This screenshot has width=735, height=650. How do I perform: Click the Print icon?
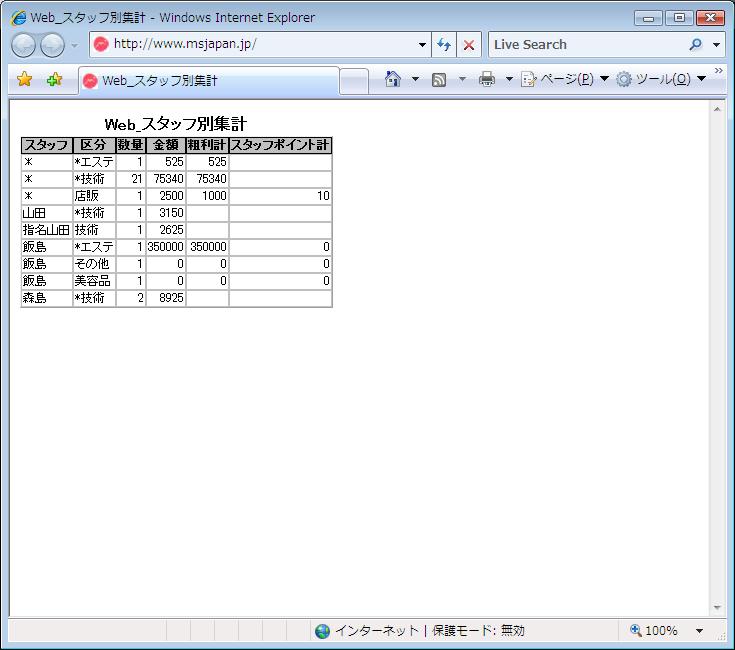click(487, 79)
